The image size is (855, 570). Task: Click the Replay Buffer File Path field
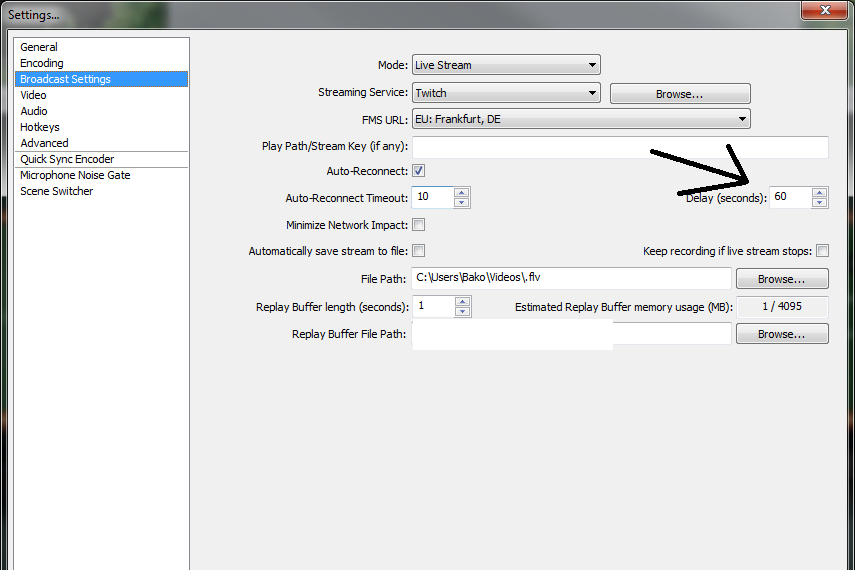(571, 333)
